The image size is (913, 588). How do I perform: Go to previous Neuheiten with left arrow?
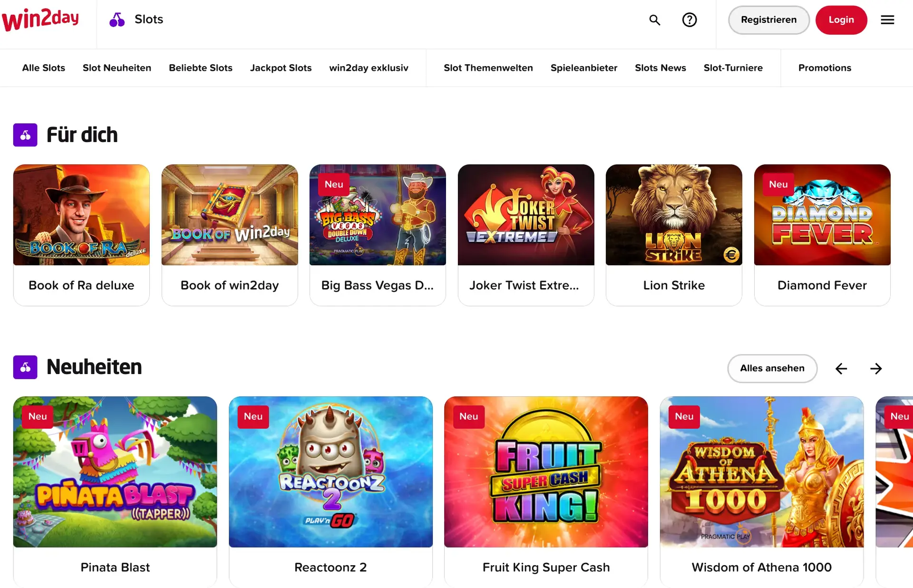click(x=841, y=368)
